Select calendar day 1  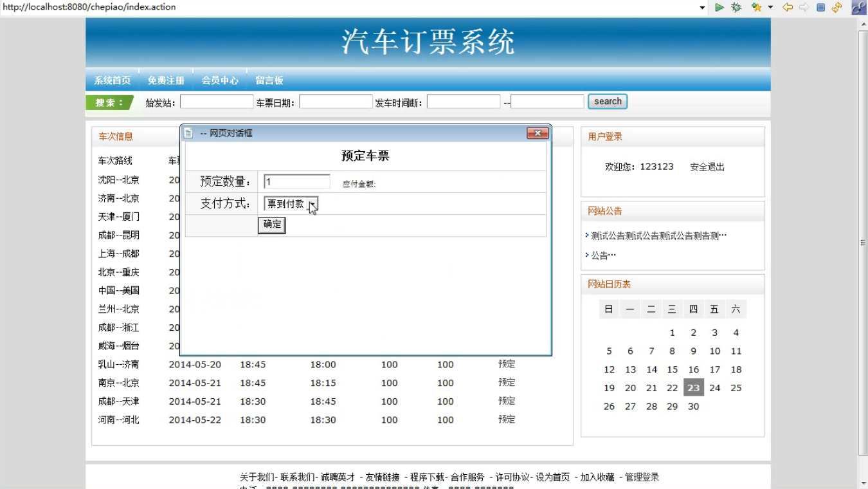(x=673, y=333)
